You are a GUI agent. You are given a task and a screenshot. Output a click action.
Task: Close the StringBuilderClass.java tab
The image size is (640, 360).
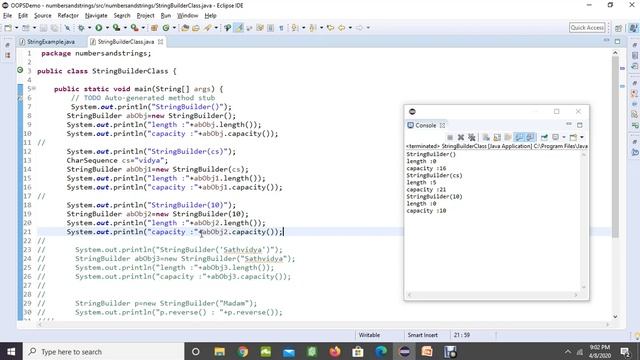click(160, 42)
